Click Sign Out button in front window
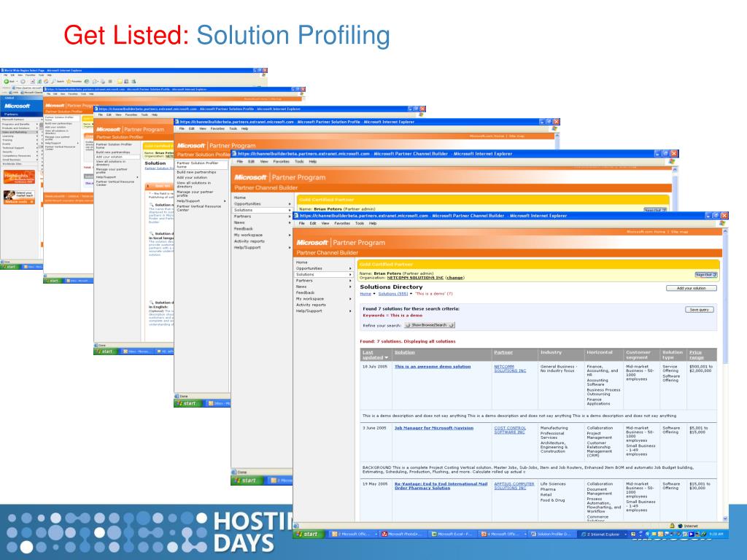The width and height of the screenshot is (747, 560). 706,275
